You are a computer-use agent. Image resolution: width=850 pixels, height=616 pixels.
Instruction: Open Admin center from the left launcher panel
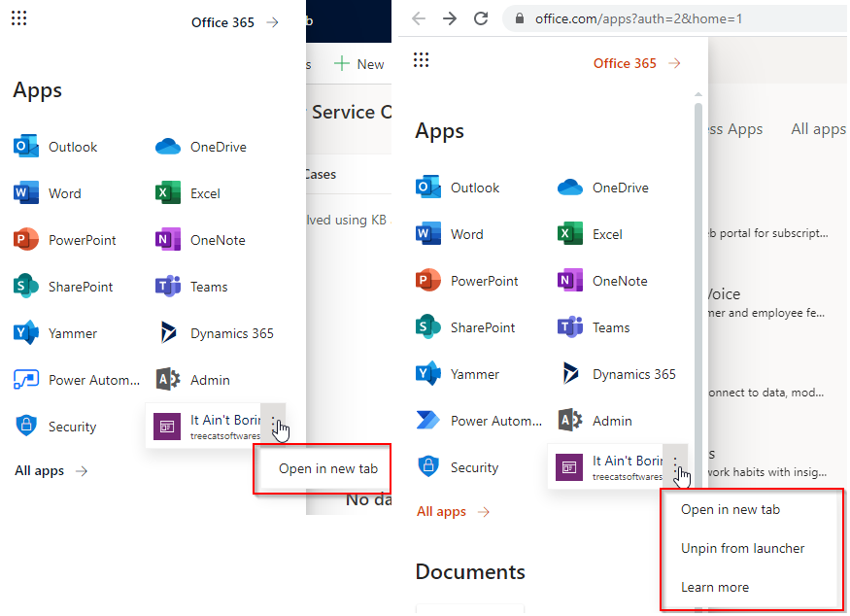click(192, 380)
